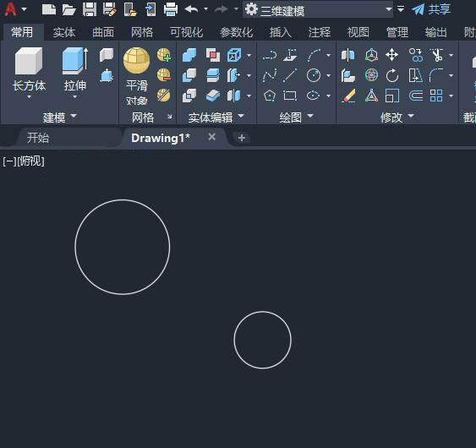476x448 pixels.
Task: Switch to the 实体 ribbon tab
Action: (64, 32)
